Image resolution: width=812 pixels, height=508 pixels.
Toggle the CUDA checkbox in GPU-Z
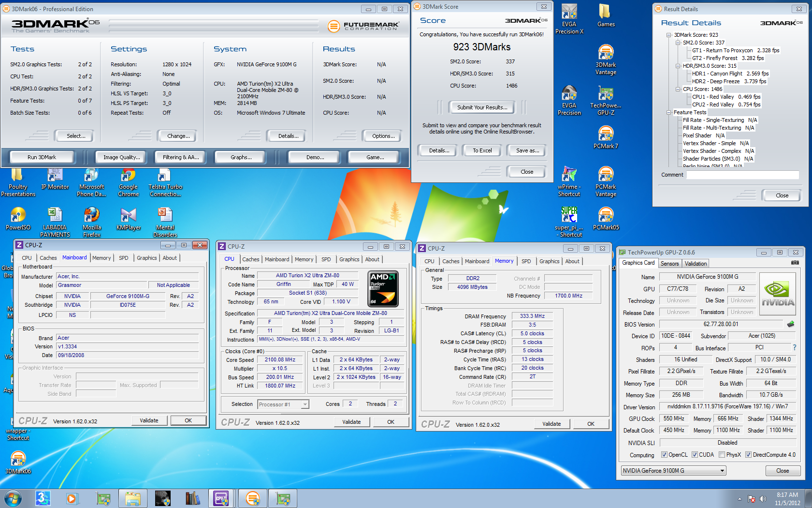695,455
